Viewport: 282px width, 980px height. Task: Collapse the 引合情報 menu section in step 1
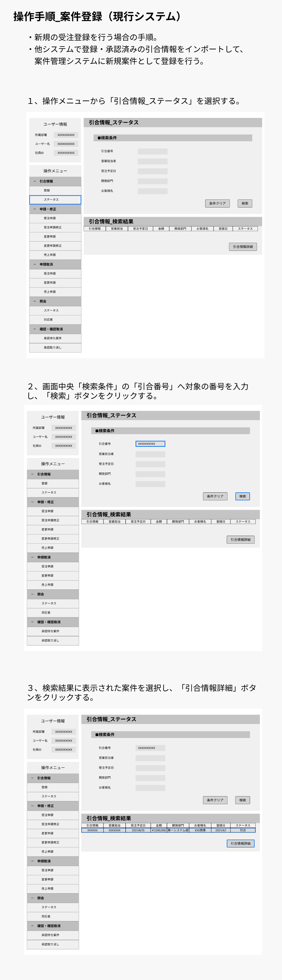35,182
